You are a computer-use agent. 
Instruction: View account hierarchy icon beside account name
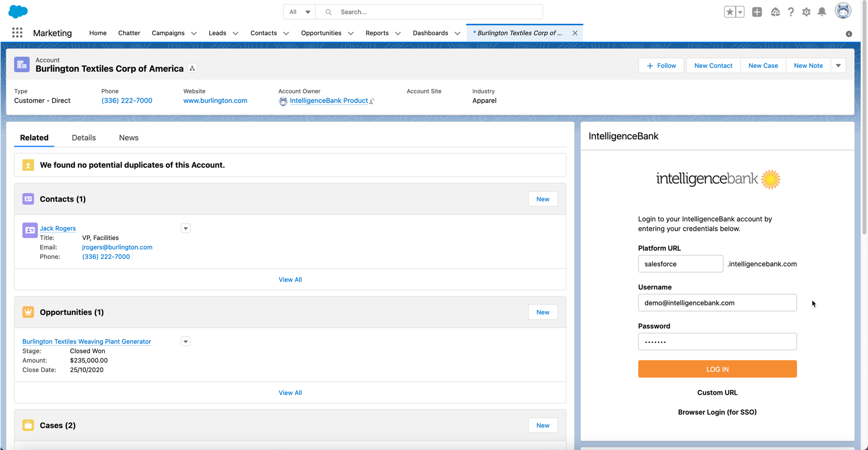pyautogui.click(x=192, y=69)
